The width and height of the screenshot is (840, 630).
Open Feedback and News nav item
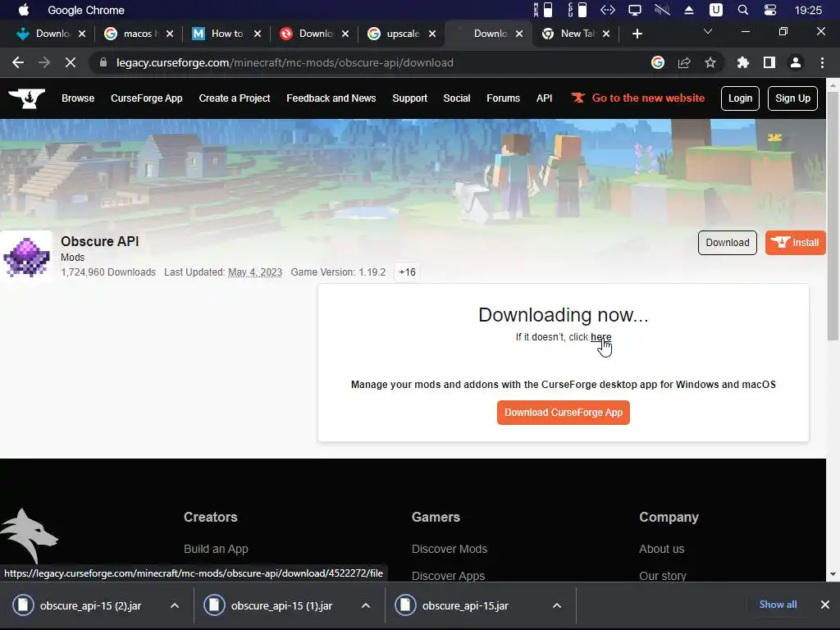coord(331,98)
